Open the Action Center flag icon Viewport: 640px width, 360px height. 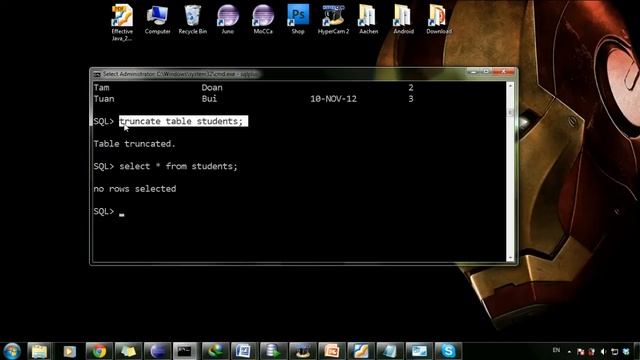(580, 351)
